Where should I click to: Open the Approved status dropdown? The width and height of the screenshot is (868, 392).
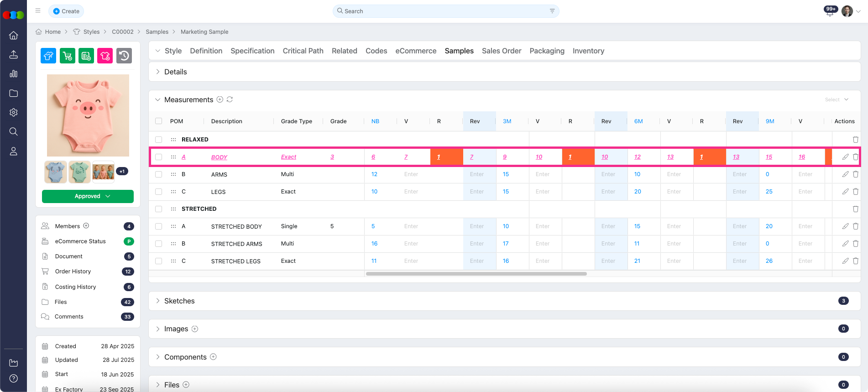(88, 196)
